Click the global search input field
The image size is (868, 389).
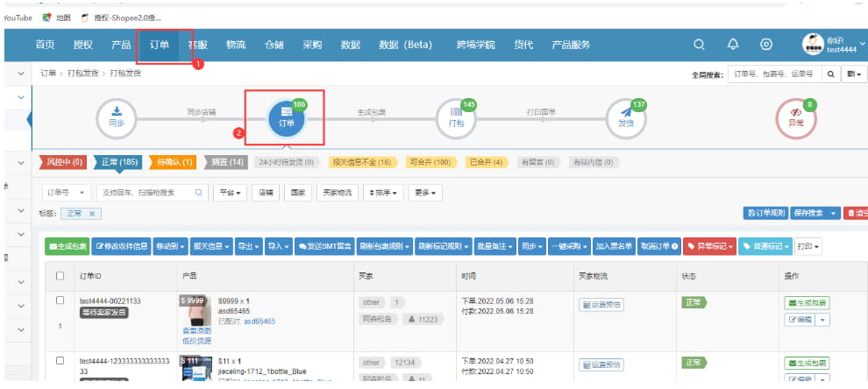[775, 74]
